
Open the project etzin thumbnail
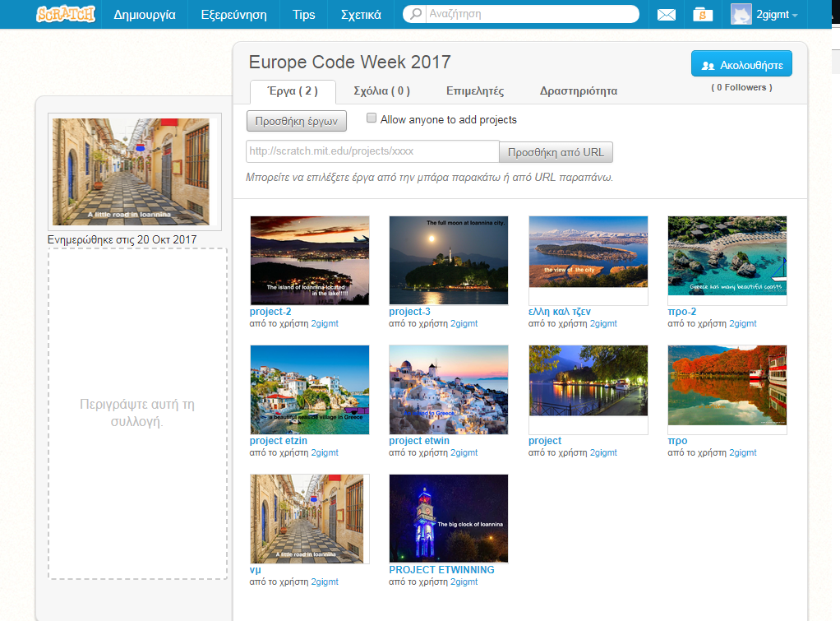[x=310, y=390]
